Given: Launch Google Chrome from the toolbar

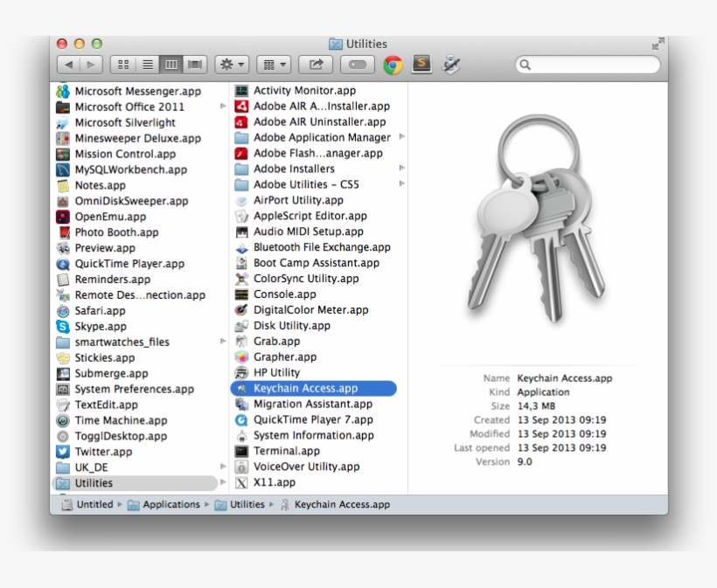Looking at the screenshot, I should 393,65.
